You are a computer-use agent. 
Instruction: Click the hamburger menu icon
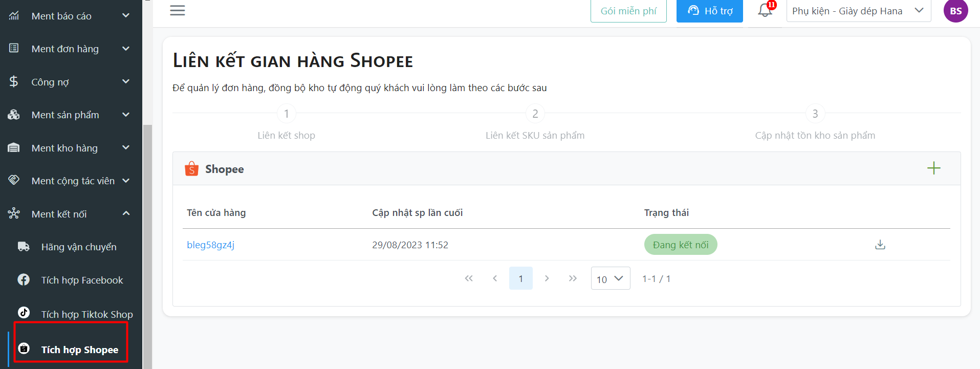[178, 10]
